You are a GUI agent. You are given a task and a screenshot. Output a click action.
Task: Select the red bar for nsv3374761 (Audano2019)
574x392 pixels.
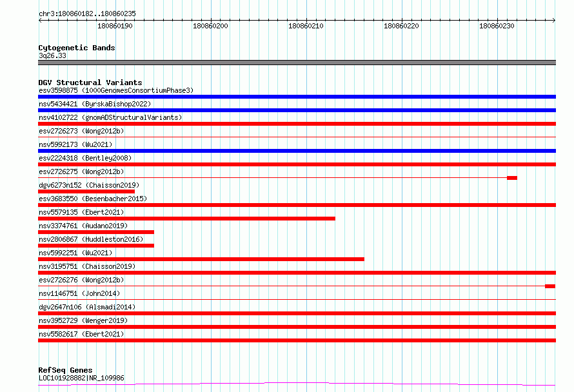click(x=96, y=232)
